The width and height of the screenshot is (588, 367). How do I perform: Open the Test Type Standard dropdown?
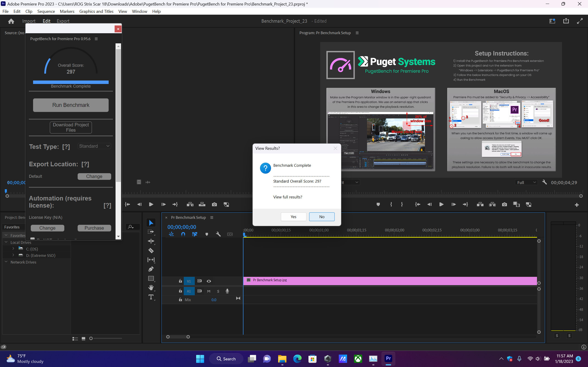[x=94, y=146]
